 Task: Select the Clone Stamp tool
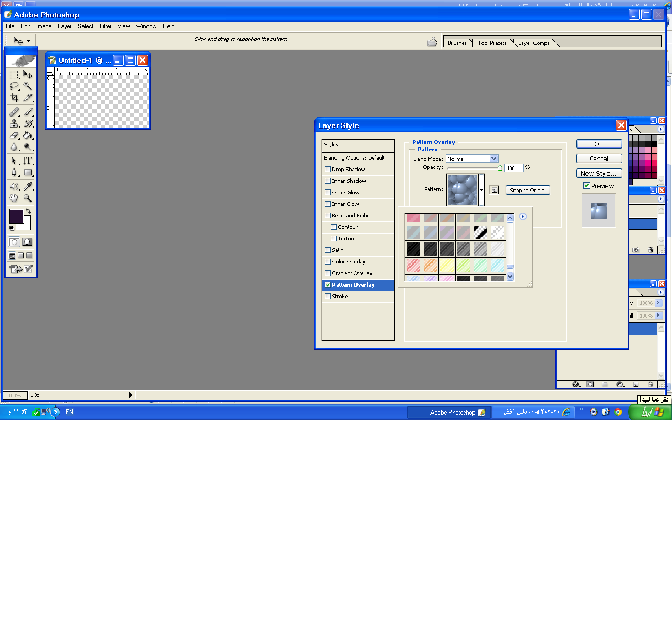tap(14, 124)
